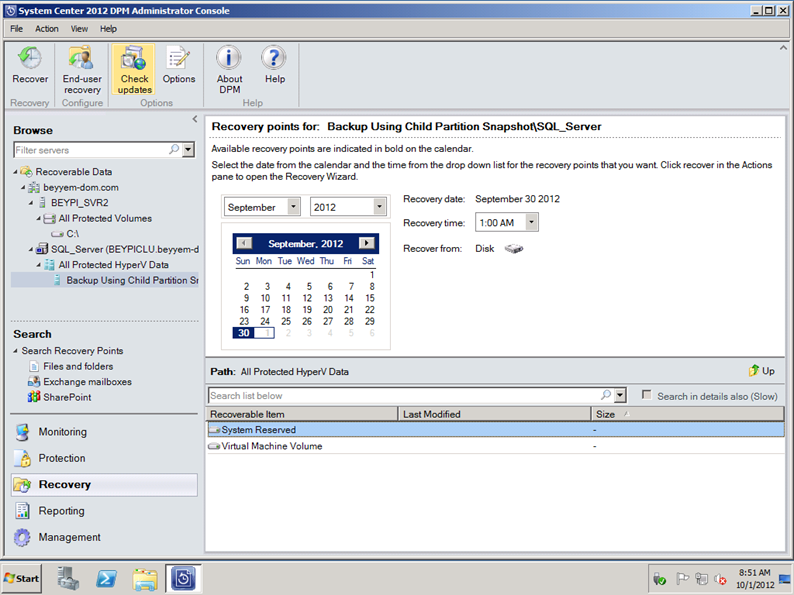Click the muted volume tray icon
794x595 pixels.
720,579
